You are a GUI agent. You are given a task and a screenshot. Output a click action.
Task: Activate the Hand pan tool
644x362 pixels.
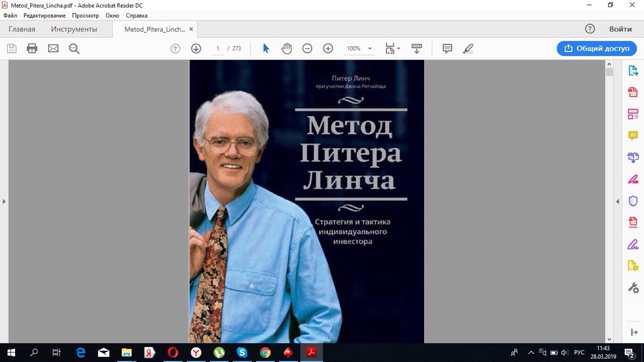coord(287,49)
